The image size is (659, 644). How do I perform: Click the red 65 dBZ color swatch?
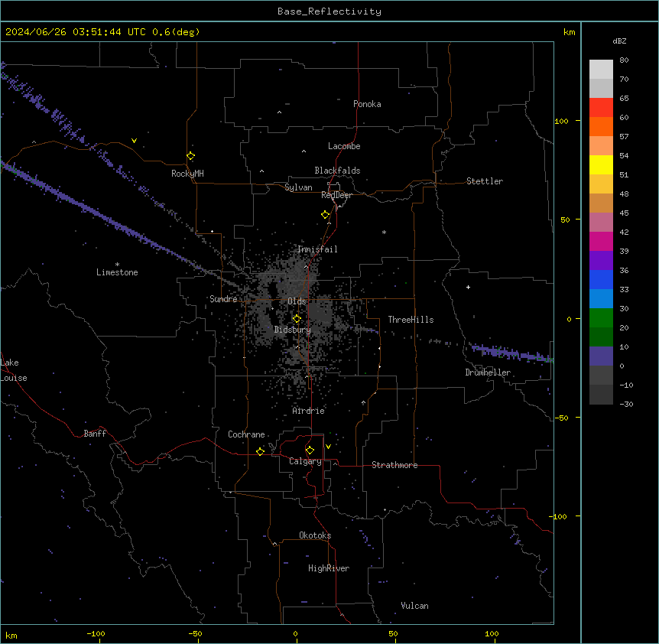[601, 107]
